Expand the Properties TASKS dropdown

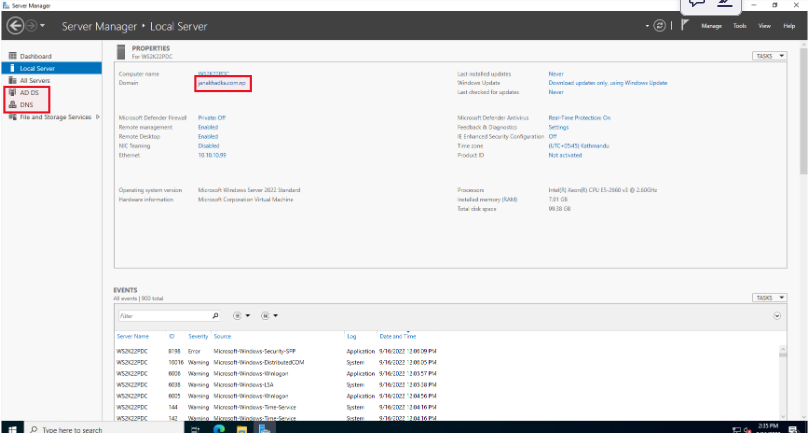(x=769, y=56)
